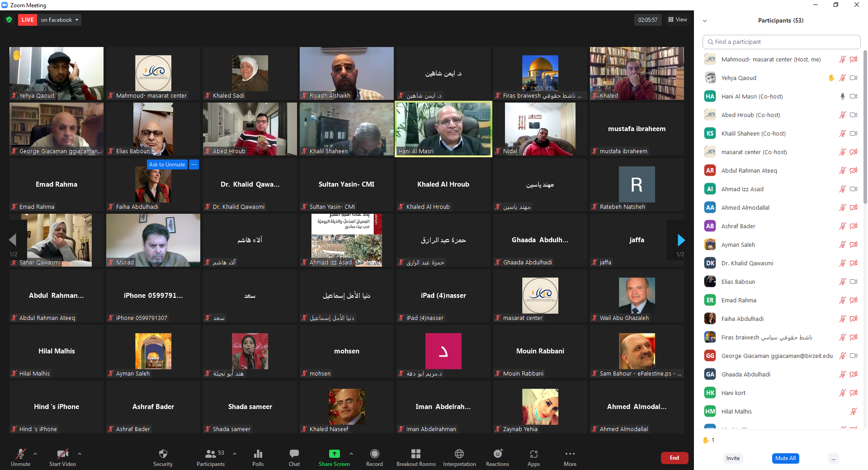Open the More options ellipsis

tap(570, 457)
